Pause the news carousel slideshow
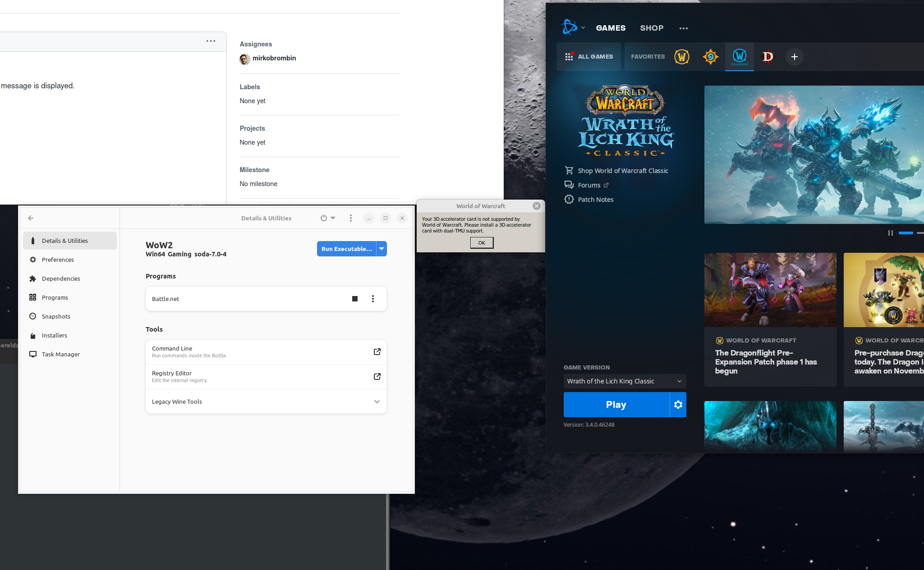 tap(890, 233)
